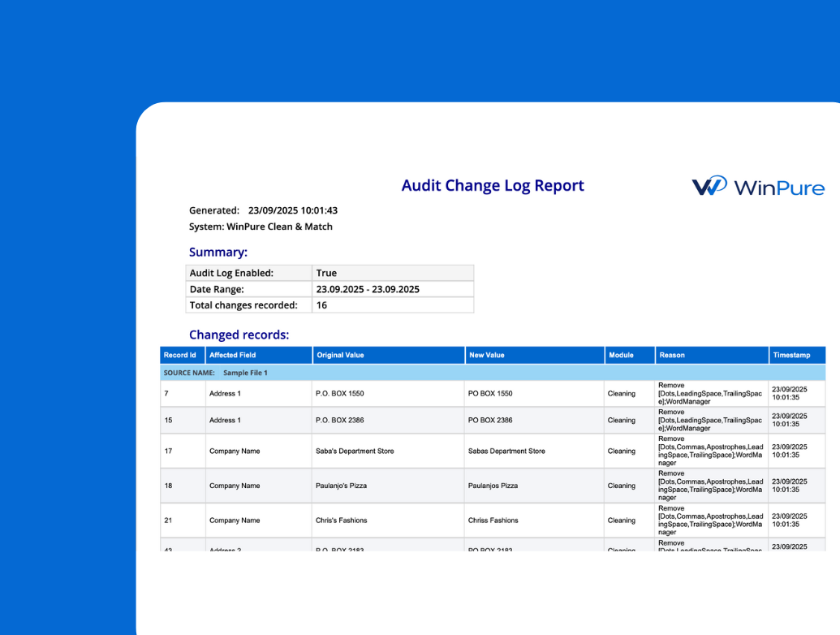
Task: Click the Audit Change Log Report title
Action: [493, 185]
